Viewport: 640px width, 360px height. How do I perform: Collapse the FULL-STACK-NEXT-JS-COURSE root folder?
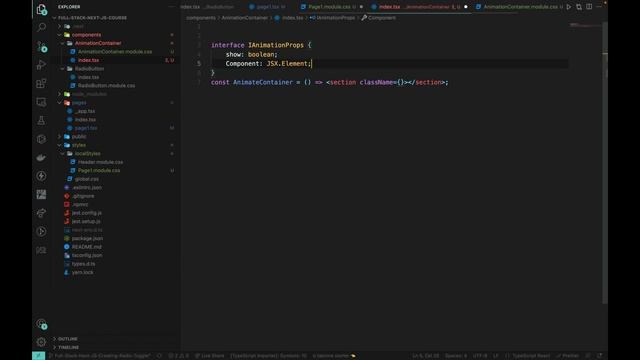click(x=92, y=18)
